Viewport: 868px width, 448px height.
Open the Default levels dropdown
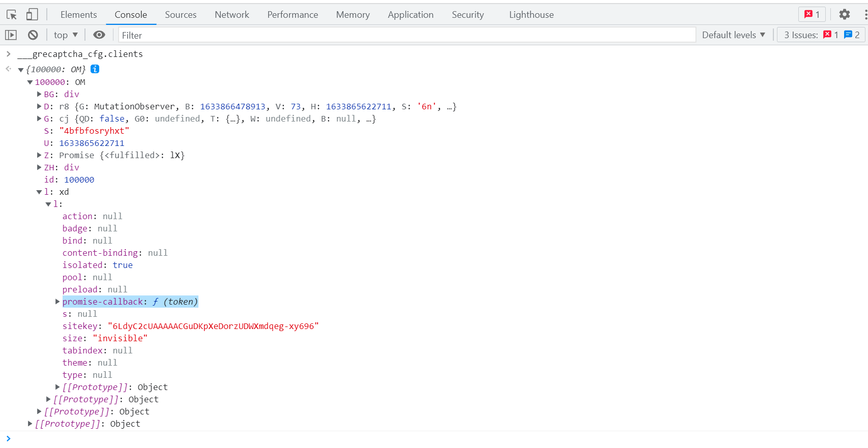click(733, 35)
